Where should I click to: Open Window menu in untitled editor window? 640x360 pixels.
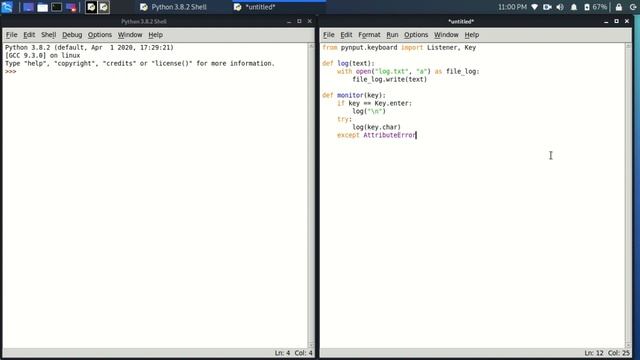pyautogui.click(x=446, y=35)
